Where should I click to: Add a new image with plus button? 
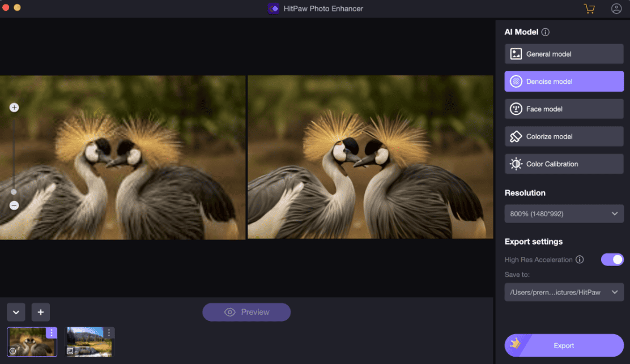point(41,312)
